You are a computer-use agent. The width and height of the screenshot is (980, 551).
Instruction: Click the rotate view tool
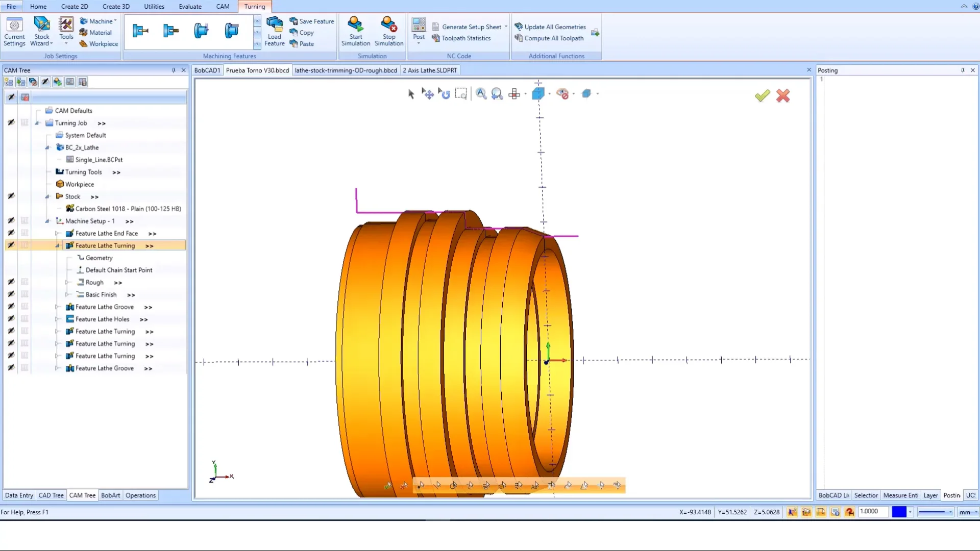point(444,94)
